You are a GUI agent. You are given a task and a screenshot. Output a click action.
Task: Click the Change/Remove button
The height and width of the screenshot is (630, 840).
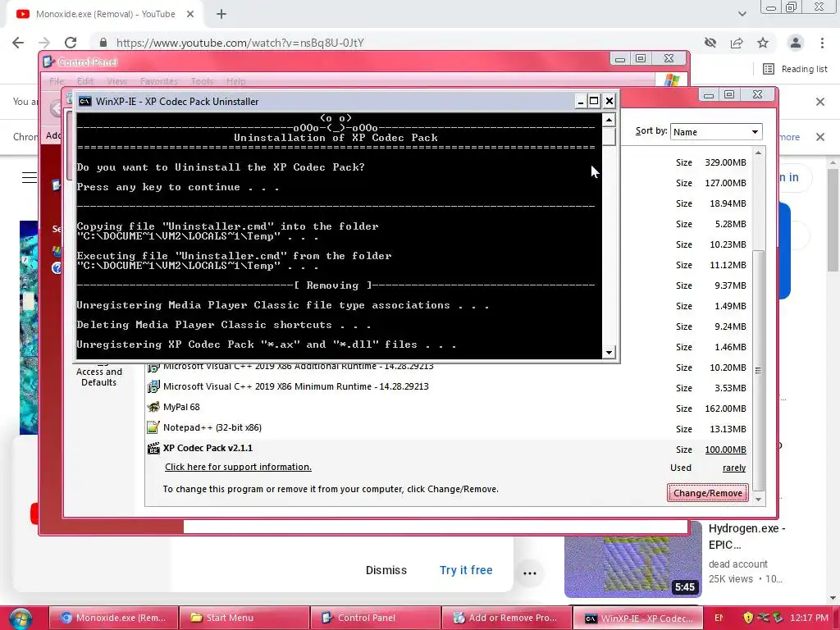(x=708, y=493)
